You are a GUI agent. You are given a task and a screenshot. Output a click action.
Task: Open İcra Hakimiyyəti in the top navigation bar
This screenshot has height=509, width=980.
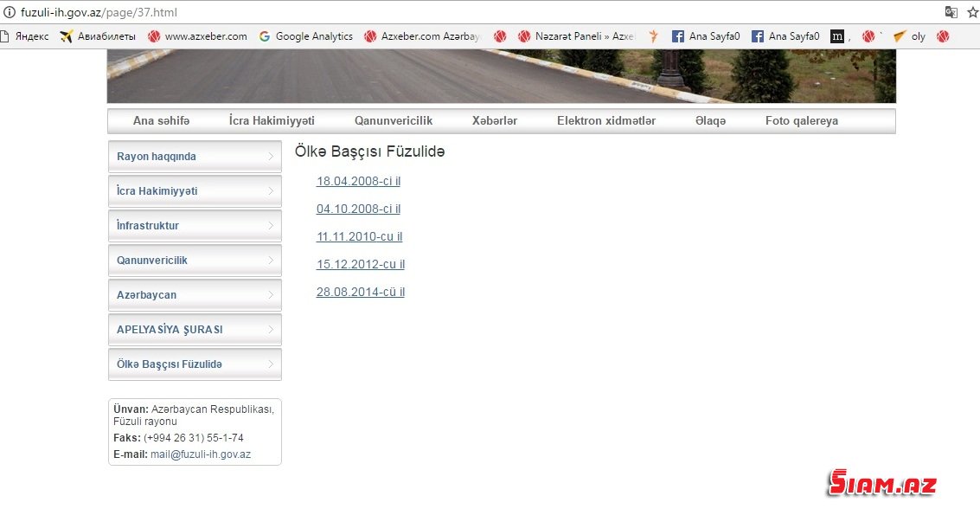coord(272,120)
